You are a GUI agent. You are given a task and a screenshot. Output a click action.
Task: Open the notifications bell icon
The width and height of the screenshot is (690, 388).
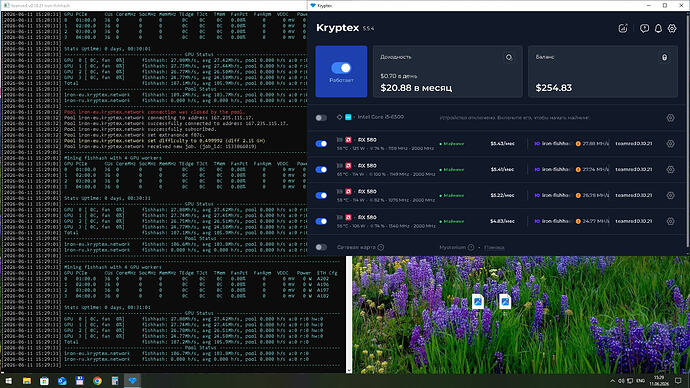(658, 29)
